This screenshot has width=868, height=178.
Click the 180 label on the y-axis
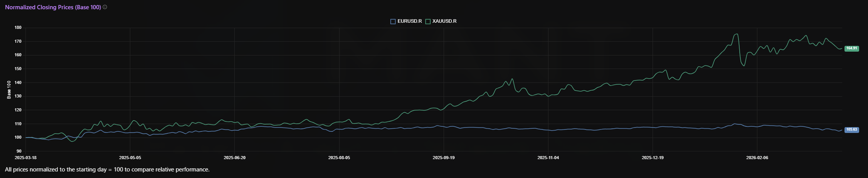coord(18,28)
